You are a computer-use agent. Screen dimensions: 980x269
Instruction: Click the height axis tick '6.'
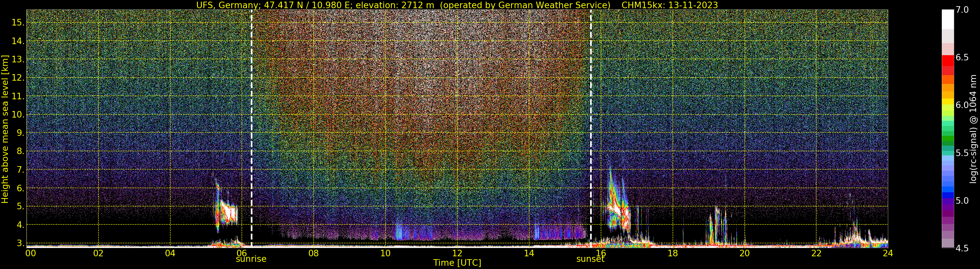tap(20, 188)
